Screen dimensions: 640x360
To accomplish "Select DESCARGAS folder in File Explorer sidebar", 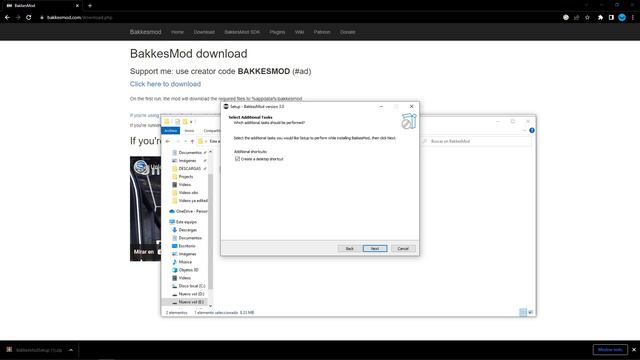I will (x=189, y=169).
